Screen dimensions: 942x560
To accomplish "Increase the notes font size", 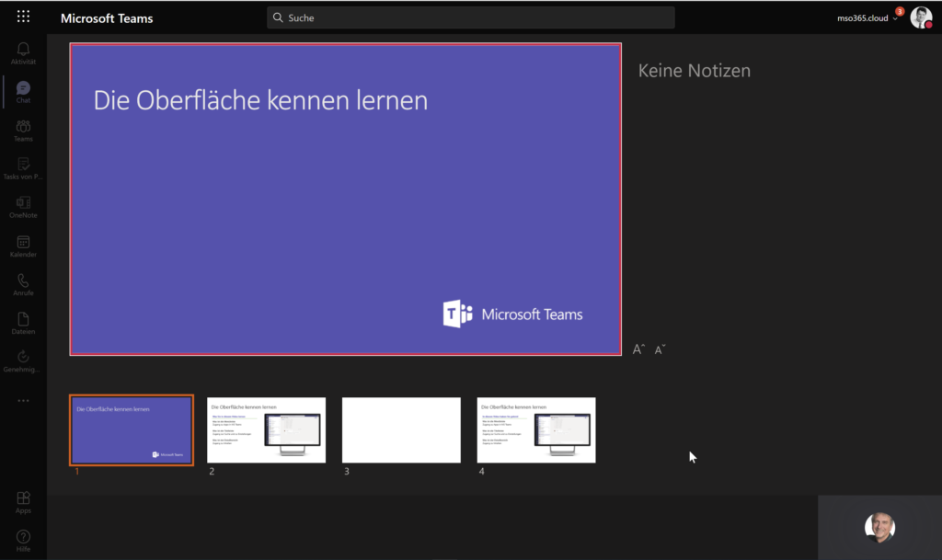I will coord(638,349).
